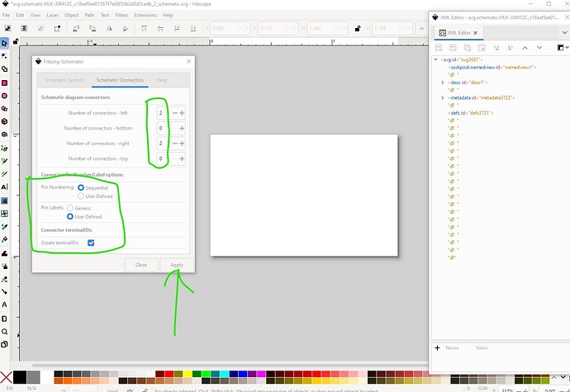Close the XML Editor tab with x
The width and height of the screenshot is (570, 392).
click(475, 33)
